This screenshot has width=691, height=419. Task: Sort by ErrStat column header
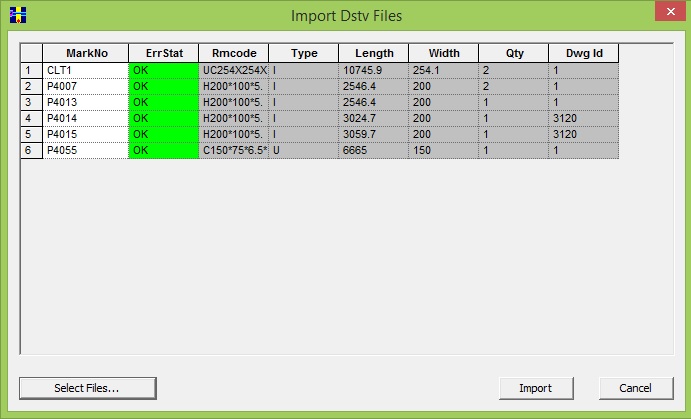tap(163, 53)
